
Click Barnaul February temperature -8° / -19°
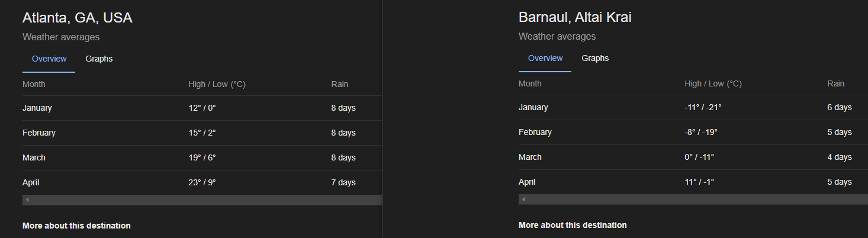coord(701,132)
